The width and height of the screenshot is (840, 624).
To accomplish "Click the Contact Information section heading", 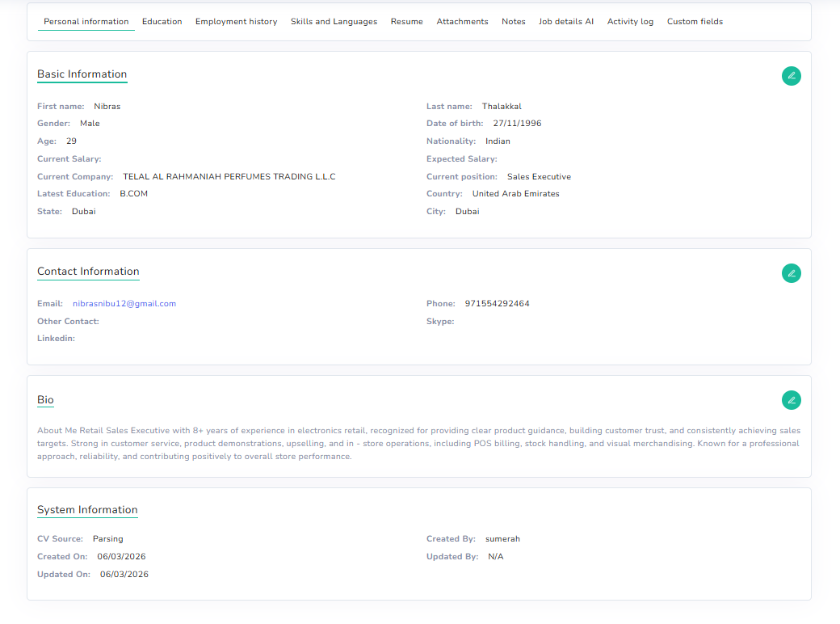I will pyautogui.click(x=88, y=271).
